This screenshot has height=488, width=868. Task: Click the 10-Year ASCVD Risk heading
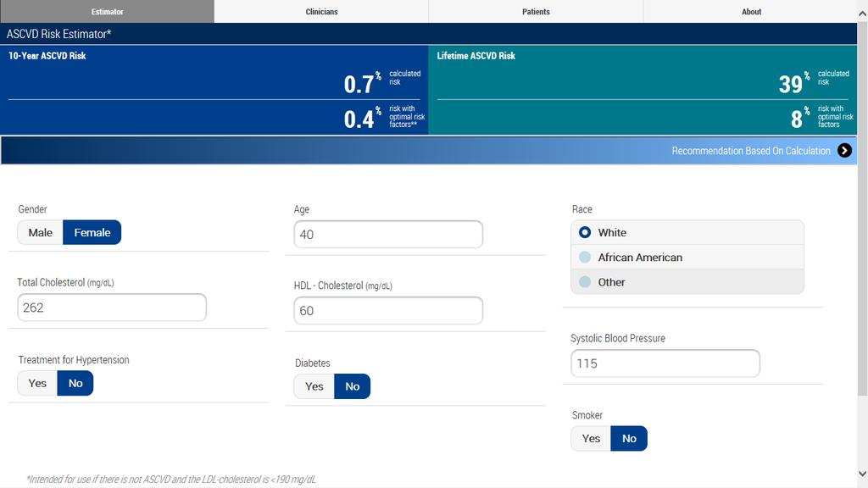point(47,55)
